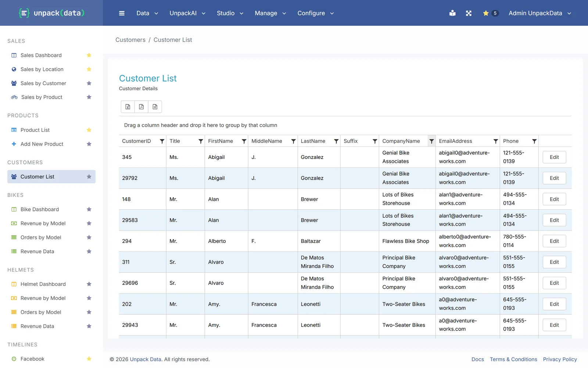Export the customer list to Excel
588x368 pixels.
128,107
